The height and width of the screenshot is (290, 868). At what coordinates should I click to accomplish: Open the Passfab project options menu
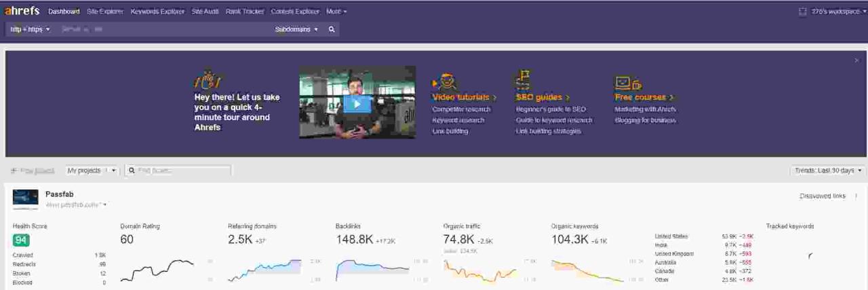click(x=856, y=196)
